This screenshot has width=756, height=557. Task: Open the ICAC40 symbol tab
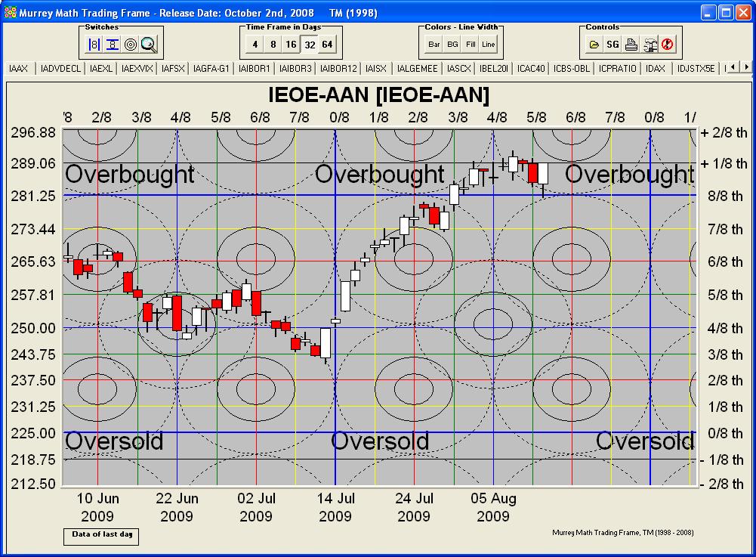[531, 68]
